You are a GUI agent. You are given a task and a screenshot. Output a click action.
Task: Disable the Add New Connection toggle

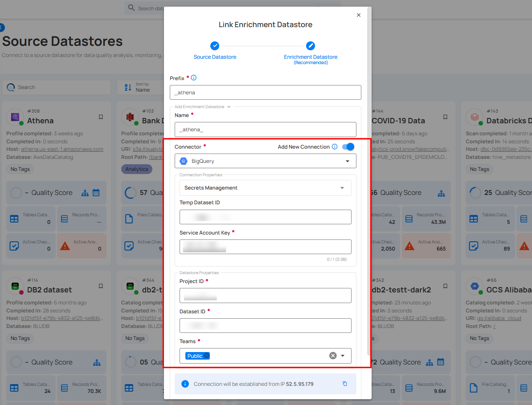(348, 147)
